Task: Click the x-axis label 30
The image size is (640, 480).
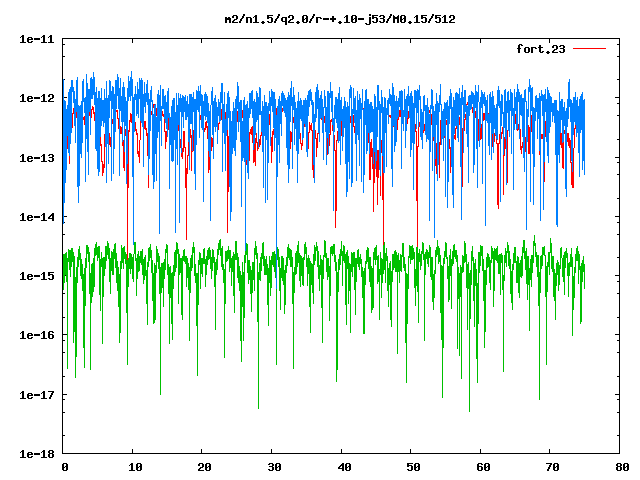Action: tap(274, 467)
